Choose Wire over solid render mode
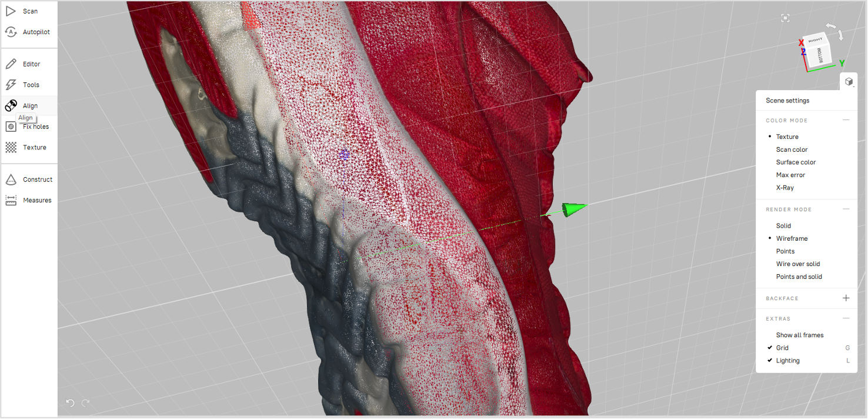The width and height of the screenshot is (868, 419). coord(797,264)
